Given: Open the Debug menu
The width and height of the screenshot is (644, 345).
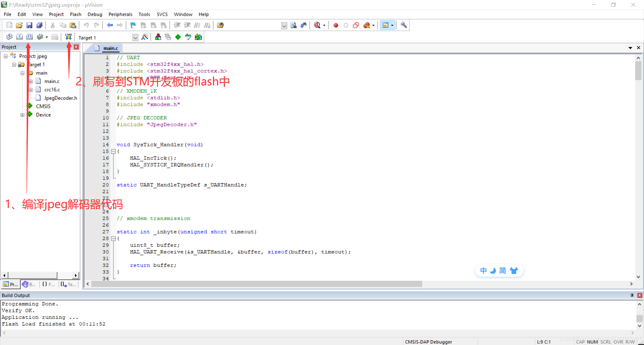Looking at the screenshot, I should 95,14.
